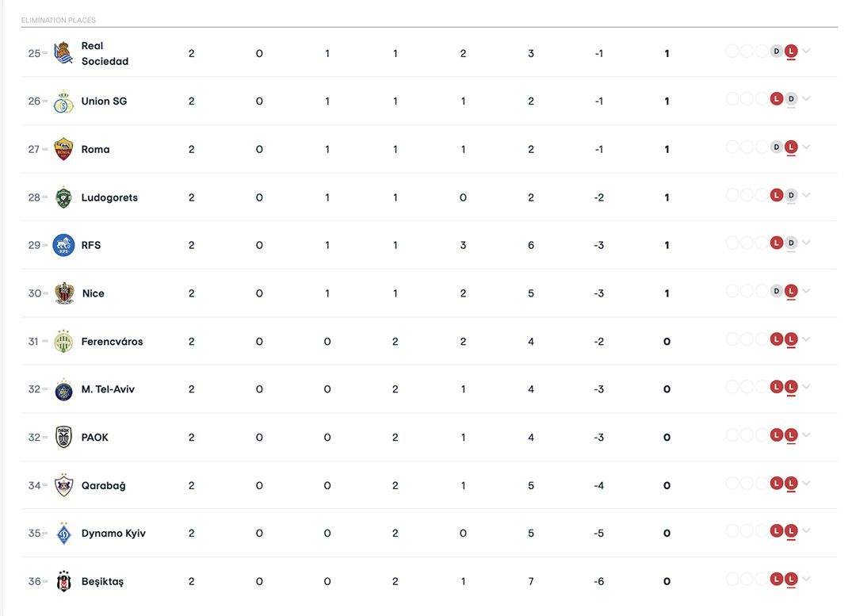
Task: Click the RFS club crest
Action: tap(63, 245)
